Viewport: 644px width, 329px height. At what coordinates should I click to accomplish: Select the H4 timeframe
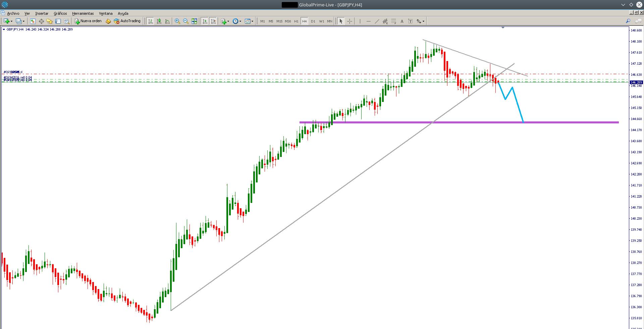(x=305, y=21)
